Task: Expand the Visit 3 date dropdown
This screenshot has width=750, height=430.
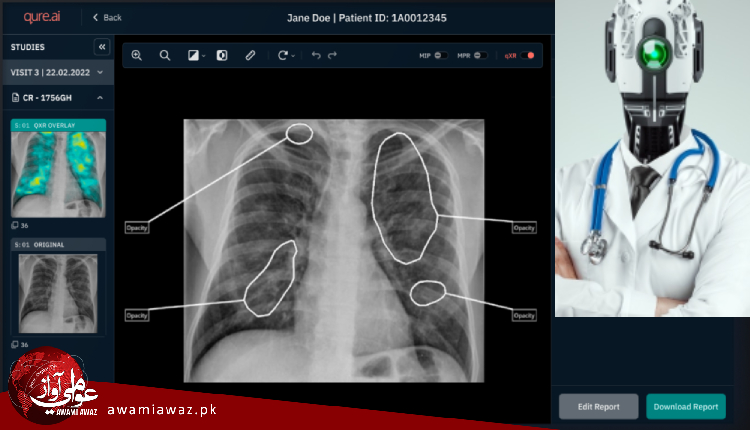Action: [100, 72]
